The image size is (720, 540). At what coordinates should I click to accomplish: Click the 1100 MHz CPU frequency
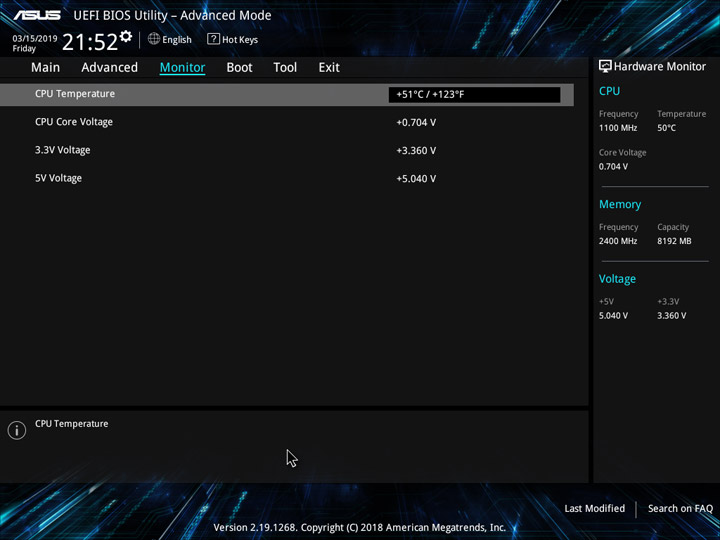coord(618,128)
